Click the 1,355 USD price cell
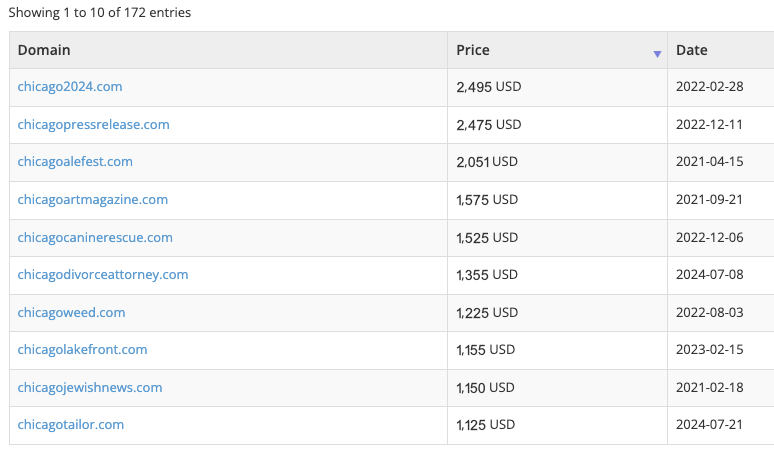 pos(487,275)
